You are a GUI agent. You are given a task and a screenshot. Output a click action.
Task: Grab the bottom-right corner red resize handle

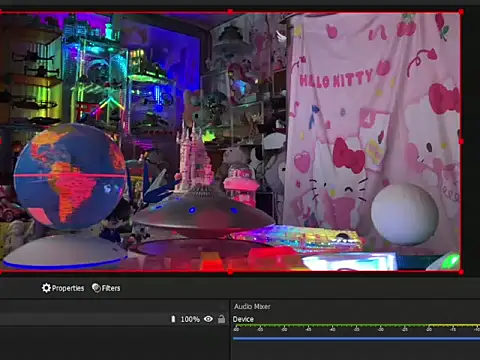tap(461, 272)
